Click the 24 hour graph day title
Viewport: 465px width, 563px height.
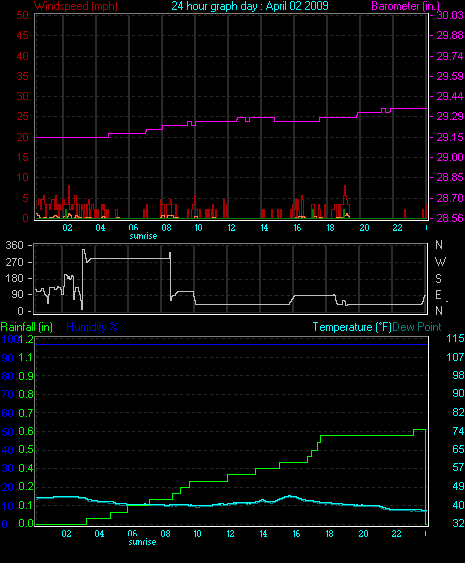tap(250, 6)
